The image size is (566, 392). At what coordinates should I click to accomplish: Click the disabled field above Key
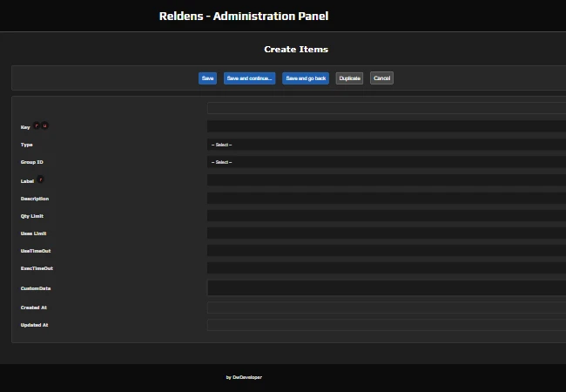[x=387, y=108]
